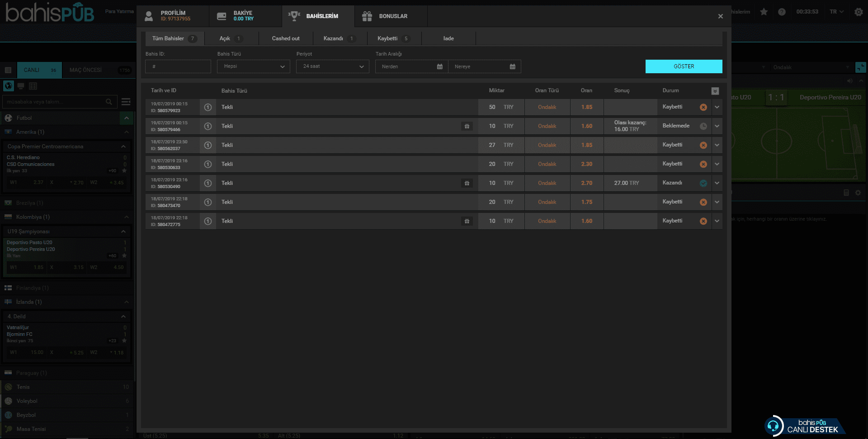Image resolution: width=868 pixels, height=439 pixels.
Task: Click Para Yatırma link
Action: click(x=119, y=11)
